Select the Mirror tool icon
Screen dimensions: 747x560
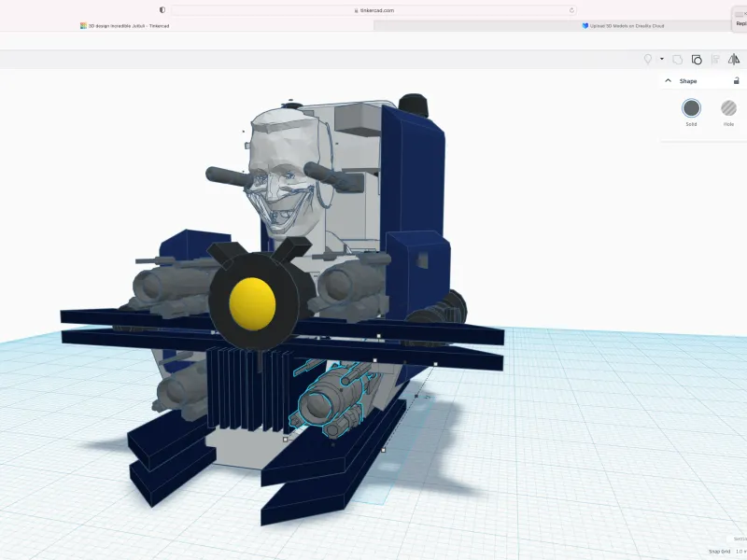tap(734, 60)
